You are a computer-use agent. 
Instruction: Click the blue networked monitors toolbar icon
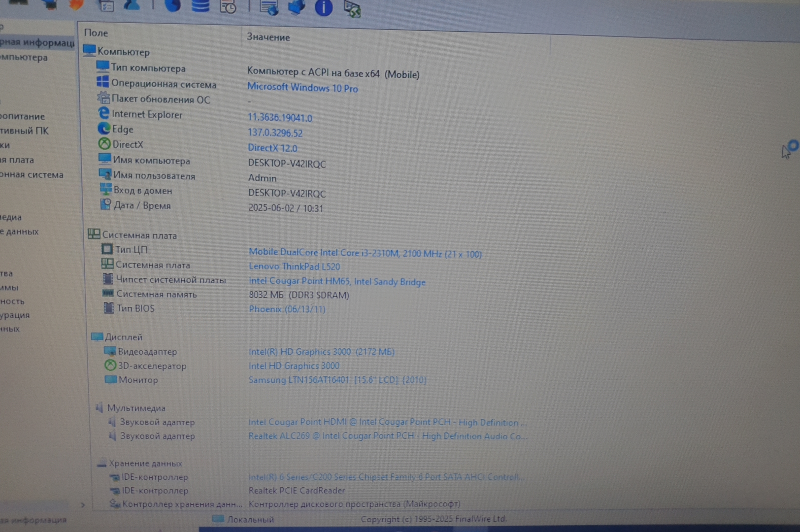click(296, 7)
